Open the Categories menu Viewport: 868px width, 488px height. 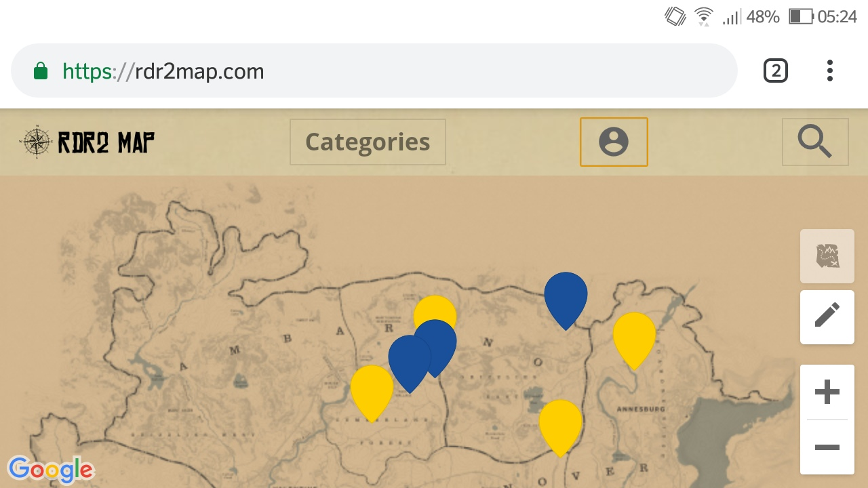(x=368, y=142)
